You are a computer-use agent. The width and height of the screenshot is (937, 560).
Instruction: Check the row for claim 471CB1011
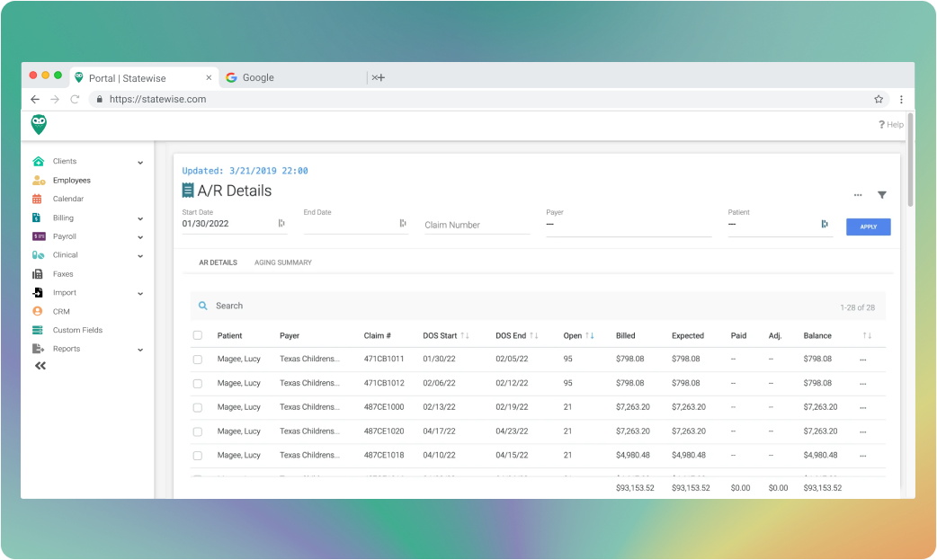198,359
